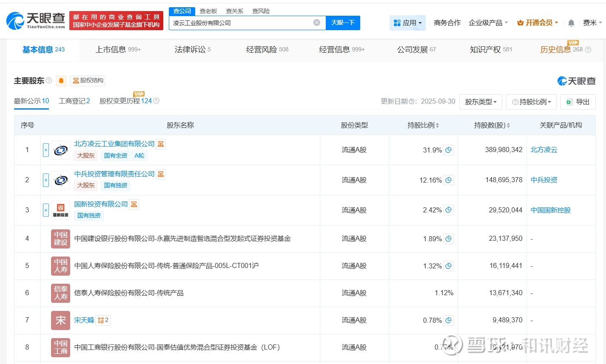Open the 股东类型 filter dropdown
Screen dimensions: 606x364
coord(481,102)
